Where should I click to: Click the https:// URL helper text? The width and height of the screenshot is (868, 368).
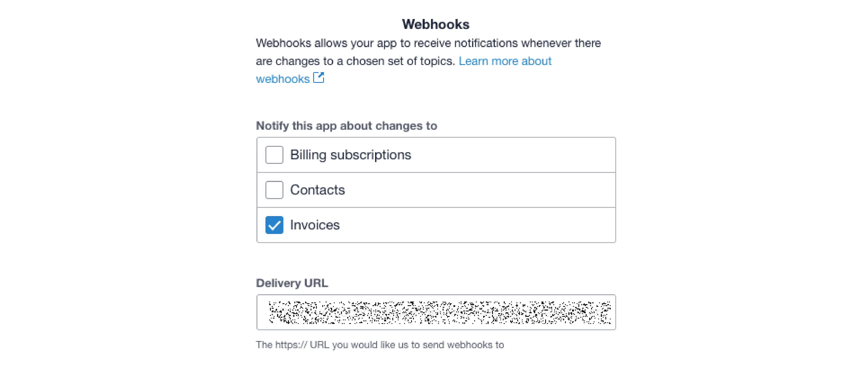pos(380,345)
